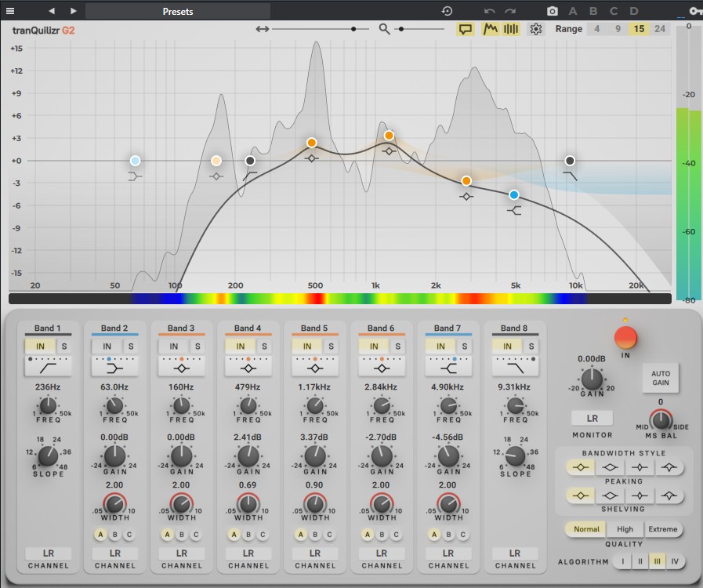Set display Range to 4
Screen dimensions: 703x588
(596, 29)
